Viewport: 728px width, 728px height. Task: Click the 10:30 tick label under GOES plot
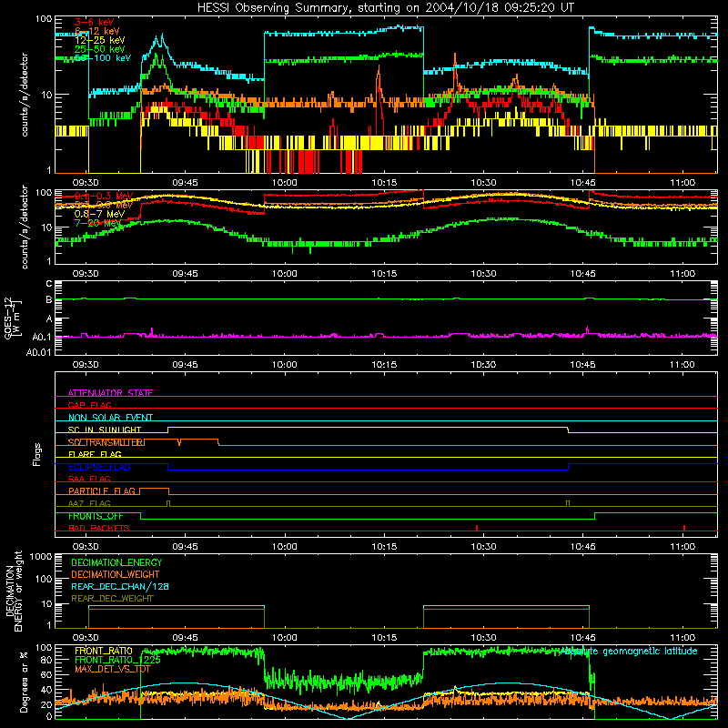tap(483, 365)
